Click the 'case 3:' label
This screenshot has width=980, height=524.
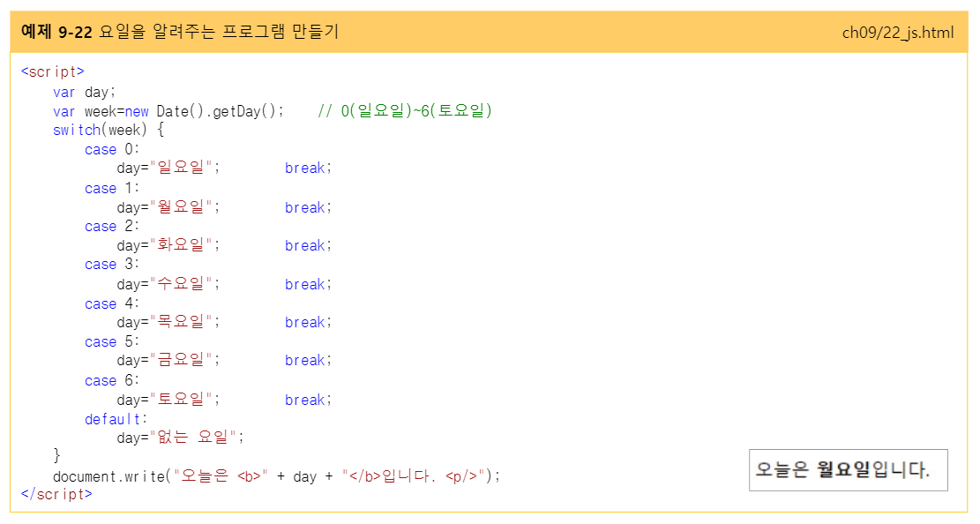tap(112, 265)
